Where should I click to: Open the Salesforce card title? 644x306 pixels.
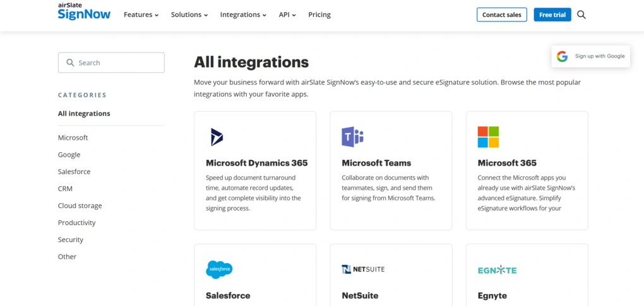coord(228,296)
